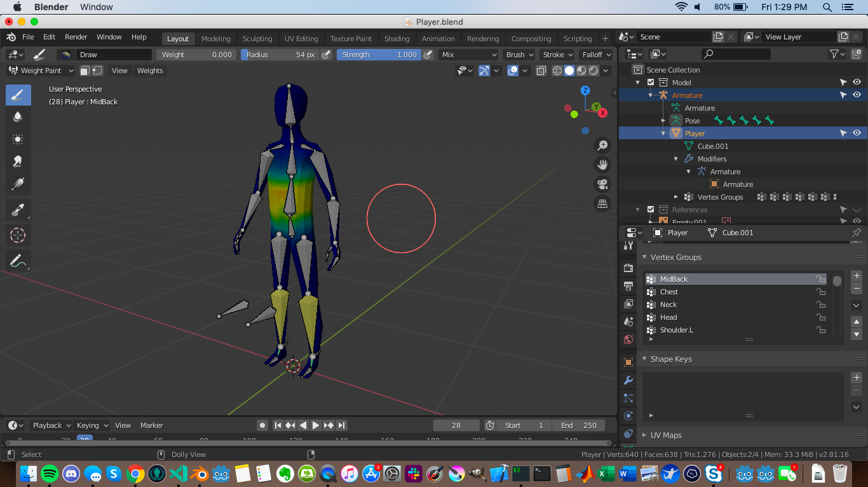868x487 pixels.
Task: Move vertex group up in list
Action: coord(857,322)
